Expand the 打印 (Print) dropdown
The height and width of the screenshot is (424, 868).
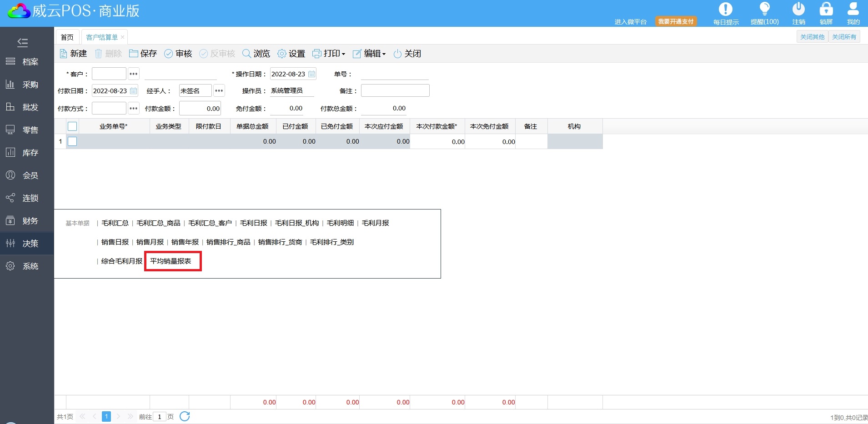[x=329, y=54]
